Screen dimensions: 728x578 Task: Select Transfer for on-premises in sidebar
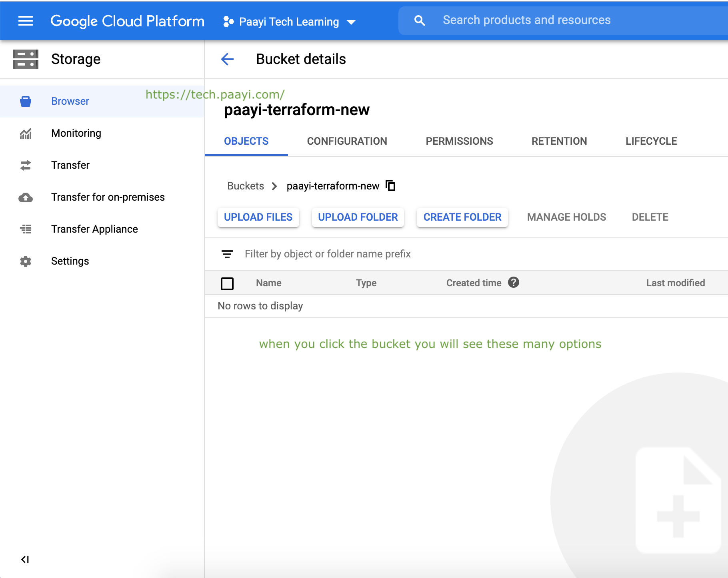tap(102, 197)
